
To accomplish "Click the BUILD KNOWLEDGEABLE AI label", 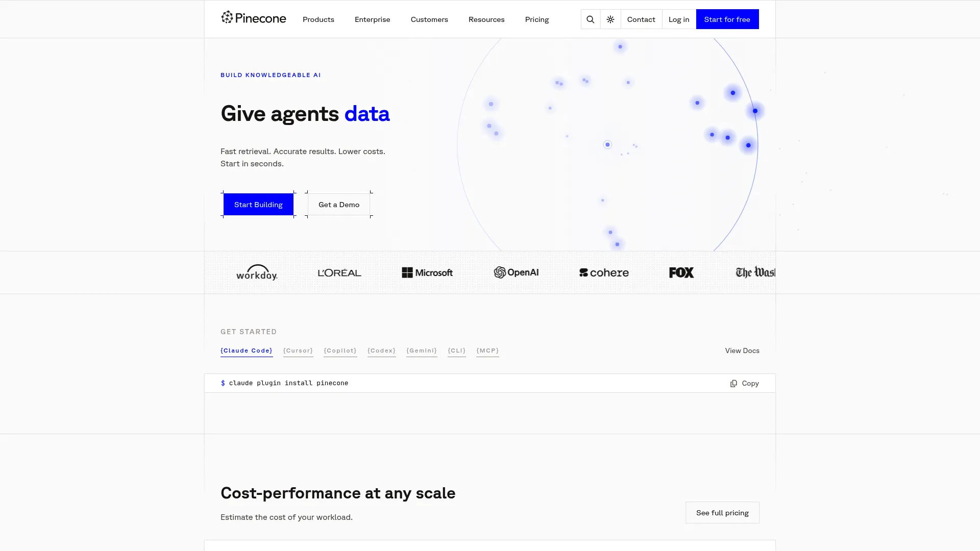I will coord(271,75).
